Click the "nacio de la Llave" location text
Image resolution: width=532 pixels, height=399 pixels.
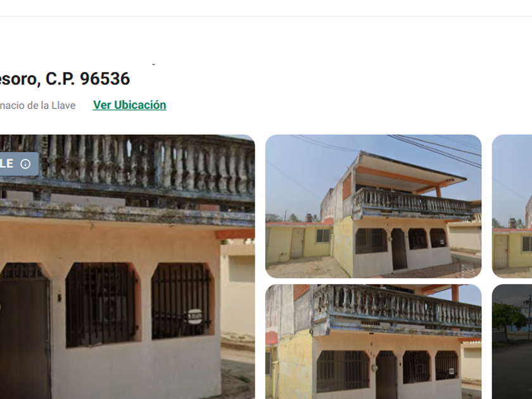37,106
